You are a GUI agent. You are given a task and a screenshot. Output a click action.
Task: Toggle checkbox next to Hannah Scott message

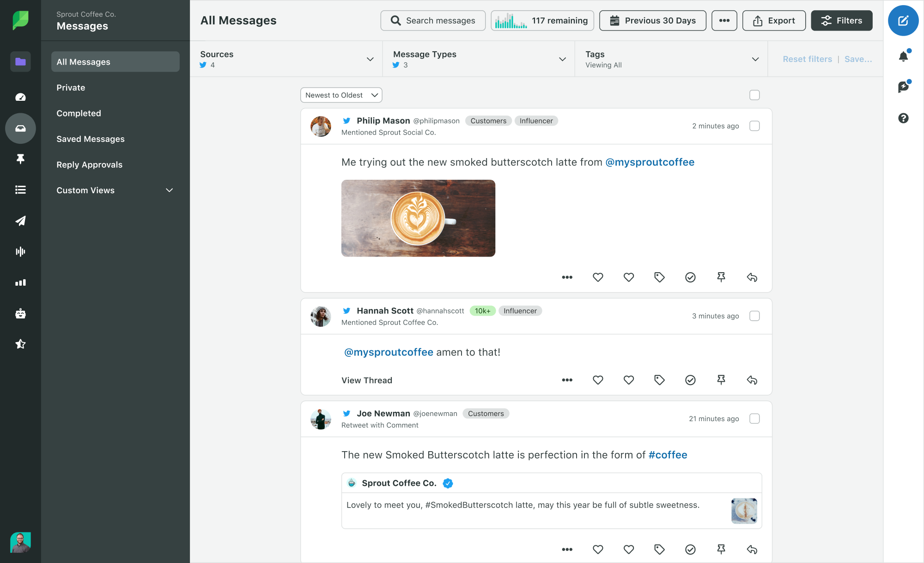point(754,316)
